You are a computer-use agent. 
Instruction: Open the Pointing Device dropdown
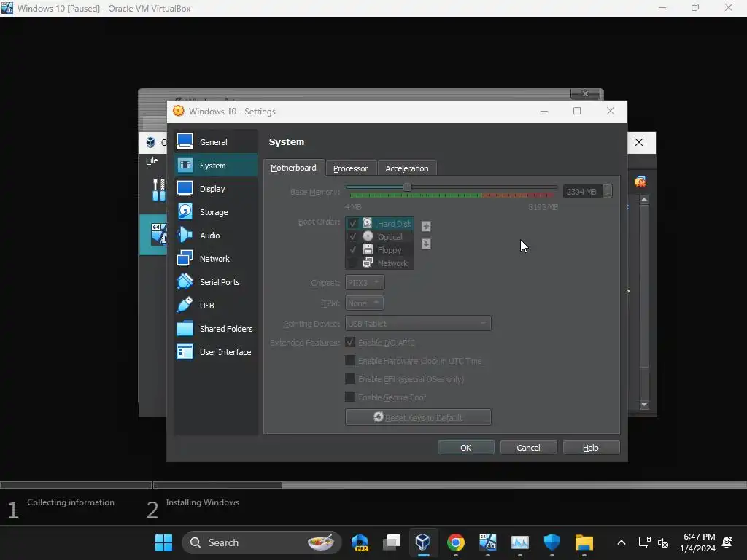(x=418, y=323)
